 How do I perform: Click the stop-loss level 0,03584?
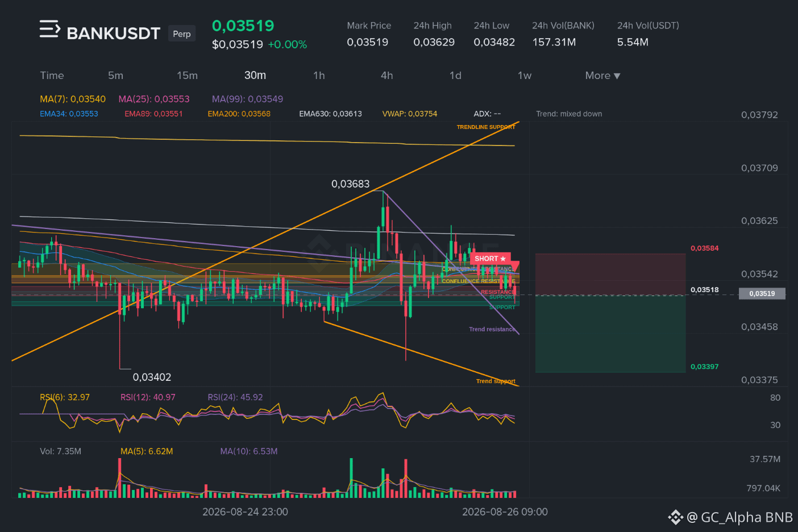[x=704, y=248]
